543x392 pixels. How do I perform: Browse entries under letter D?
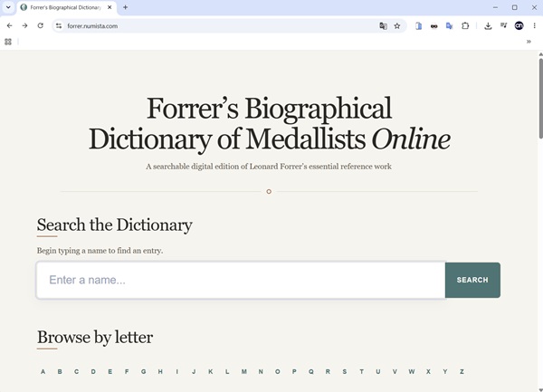click(x=93, y=371)
